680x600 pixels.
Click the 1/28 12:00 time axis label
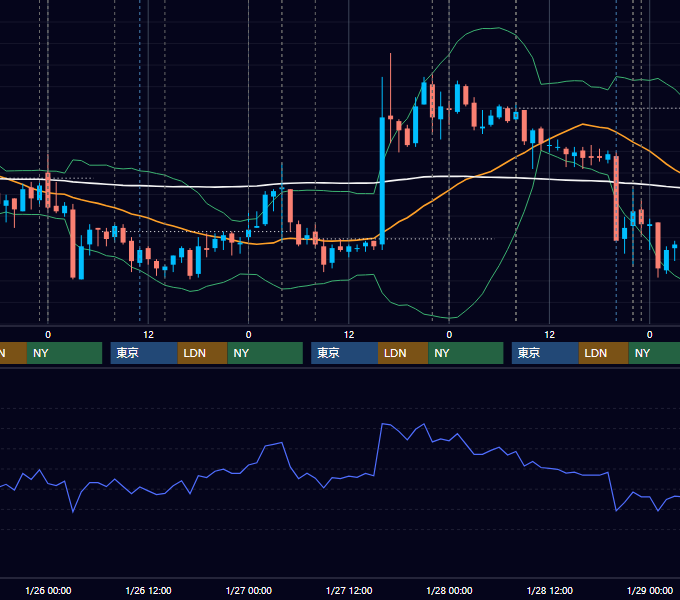click(x=549, y=590)
